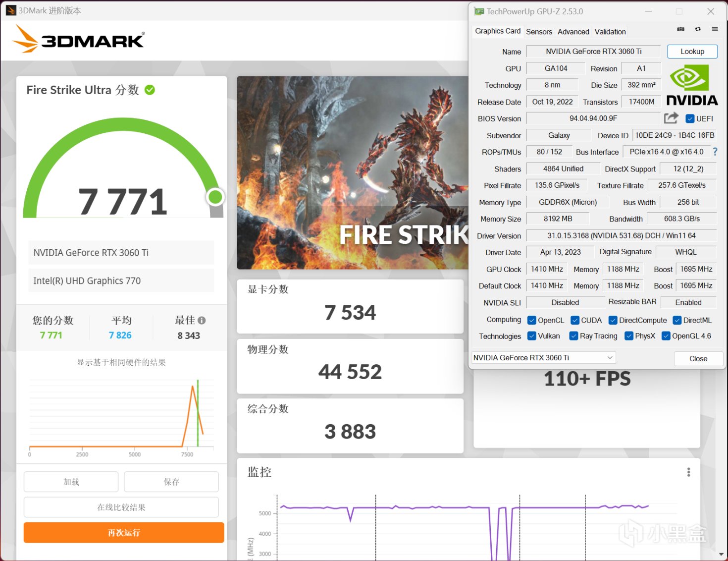The width and height of the screenshot is (728, 561).
Task: Click the Texture Fillrate value
Action: pyautogui.click(x=682, y=185)
